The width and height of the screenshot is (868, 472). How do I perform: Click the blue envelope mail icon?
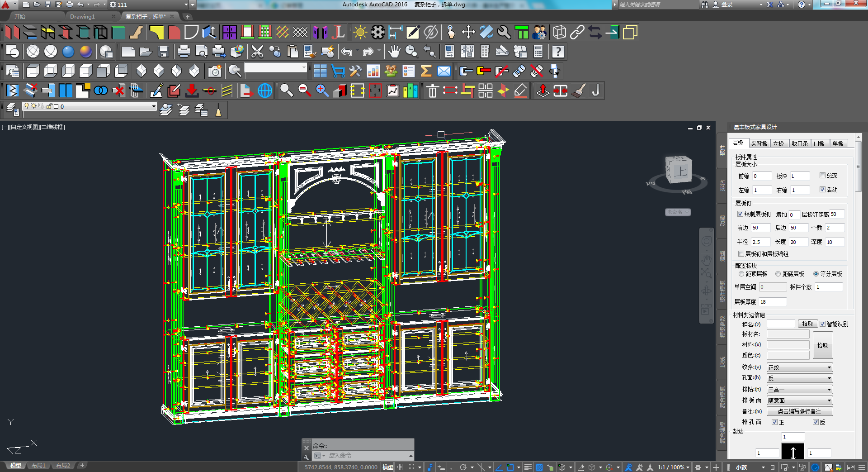(x=444, y=71)
